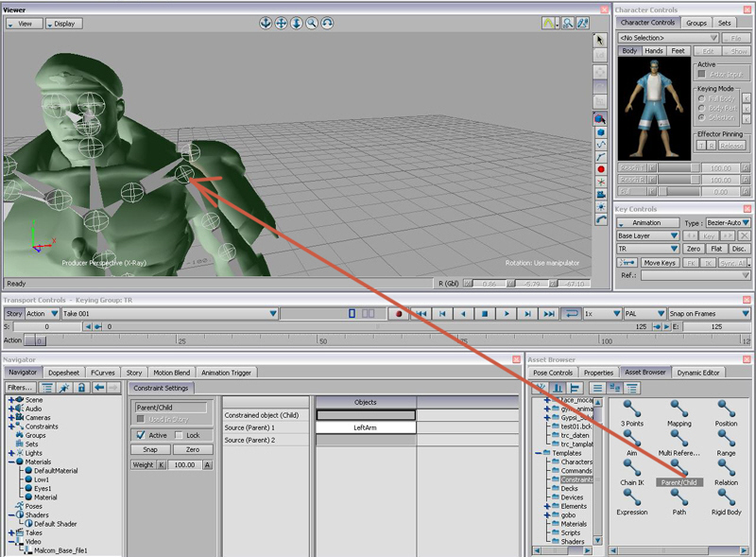Click the Constrained object (Child) input cell
This screenshot has height=557, width=756.
(x=366, y=414)
